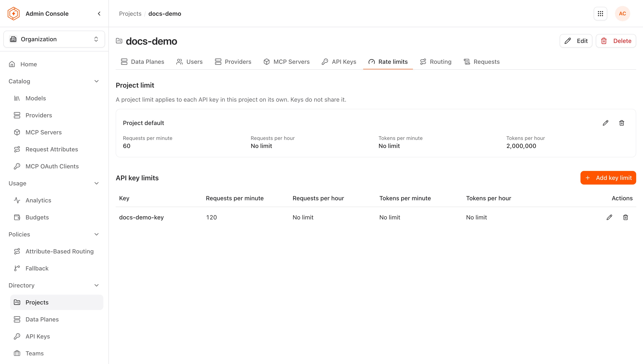
Task: Switch to the project's API Keys tab
Action: pyautogui.click(x=339, y=62)
